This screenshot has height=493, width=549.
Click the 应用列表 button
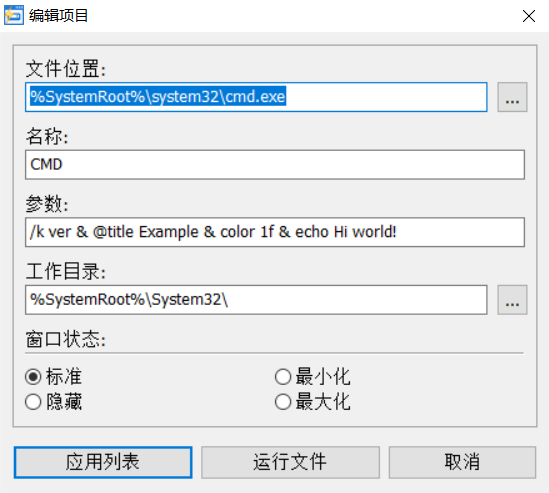click(103, 462)
